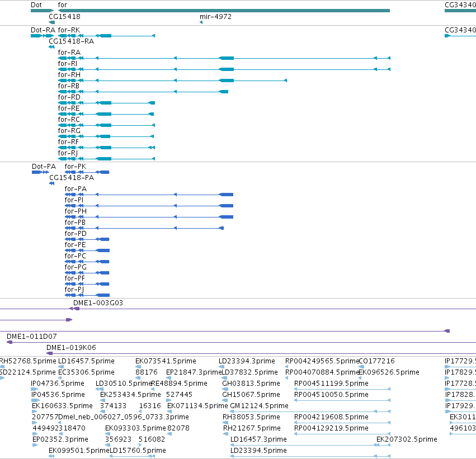Select the for-RH transcript label

(69, 75)
